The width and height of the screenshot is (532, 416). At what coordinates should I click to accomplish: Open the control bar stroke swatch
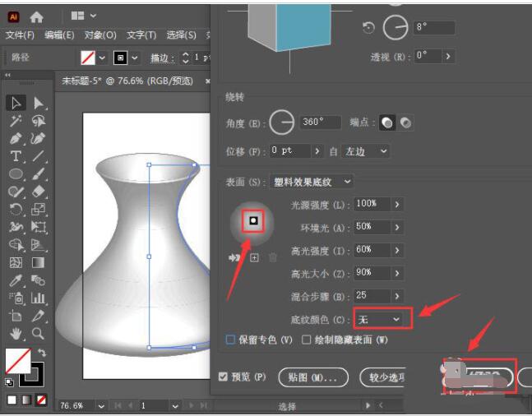[120, 58]
